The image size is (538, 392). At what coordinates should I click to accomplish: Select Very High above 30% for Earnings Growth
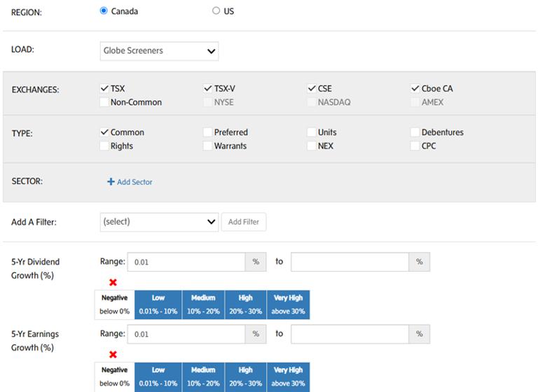[x=288, y=377]
